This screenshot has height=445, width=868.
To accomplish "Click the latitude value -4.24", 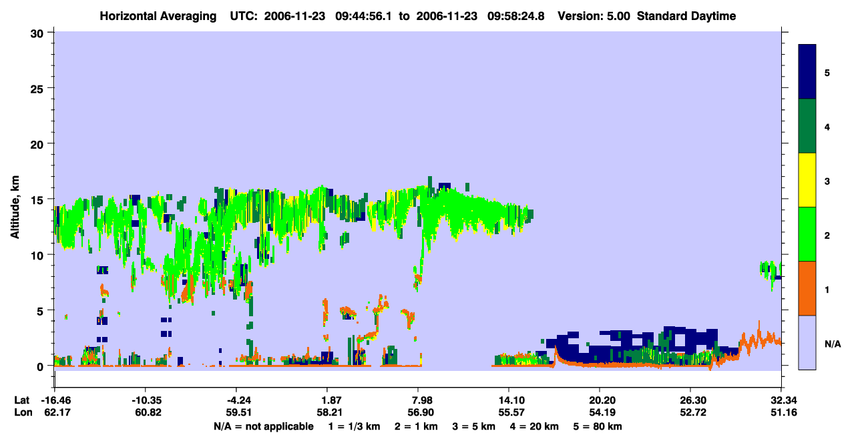I will pos(236,400).
